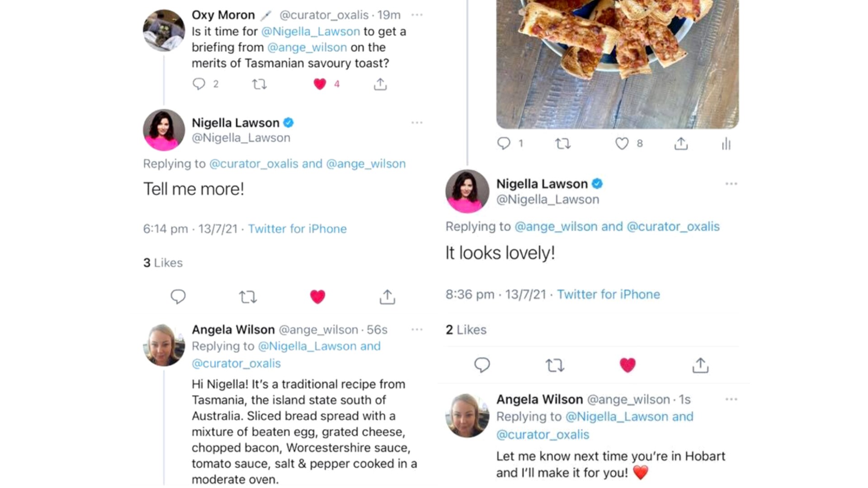Retweet Oxy Moron's savoury toast tweet
Screen dimensions: 868x488
[x=260, y=84]
